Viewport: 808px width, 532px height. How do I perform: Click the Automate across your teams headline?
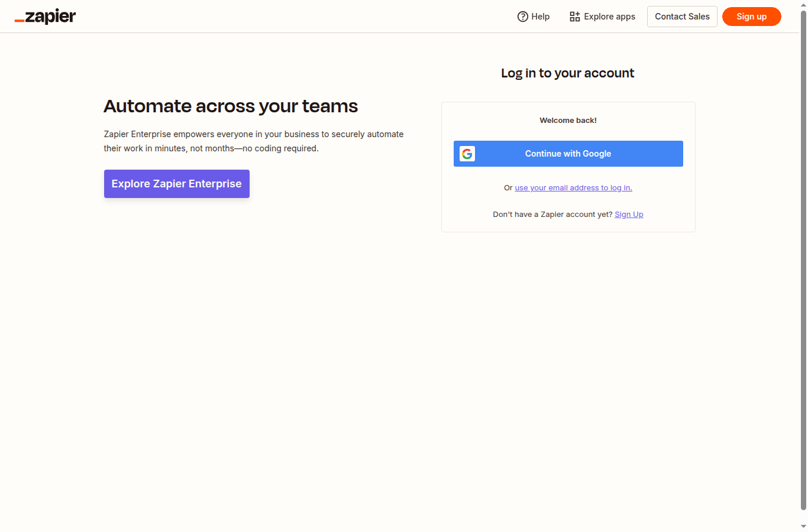coord(231,106)
